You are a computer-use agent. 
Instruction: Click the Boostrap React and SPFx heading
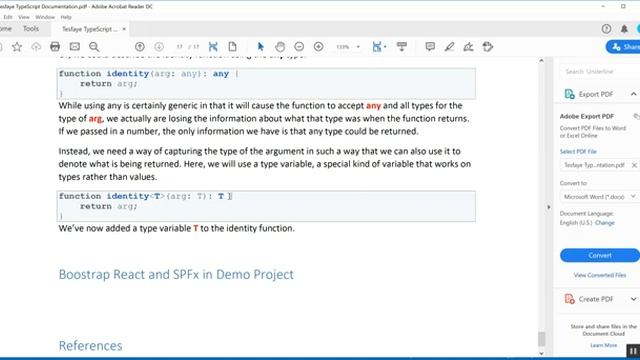pyautogui.click(x=176, y=274)
